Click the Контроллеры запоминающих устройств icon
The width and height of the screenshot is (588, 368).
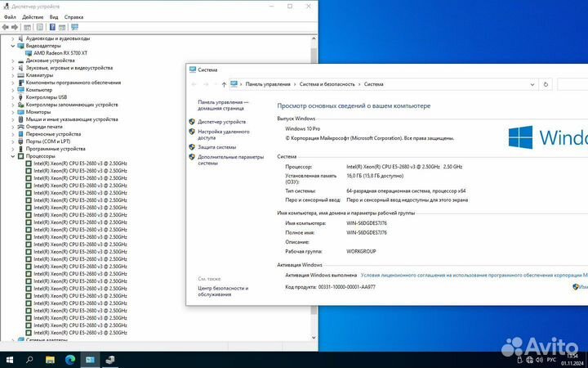pos(20,105)
